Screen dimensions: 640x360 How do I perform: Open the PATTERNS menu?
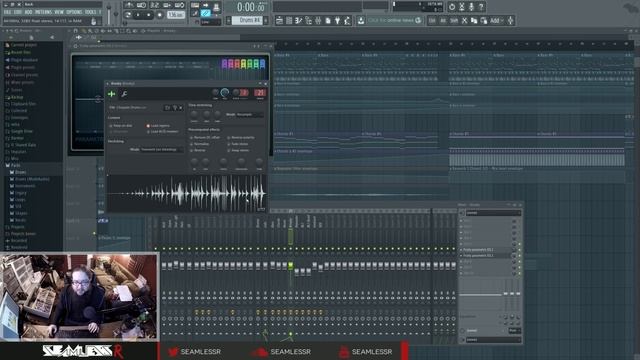click(x=43, y=12)
